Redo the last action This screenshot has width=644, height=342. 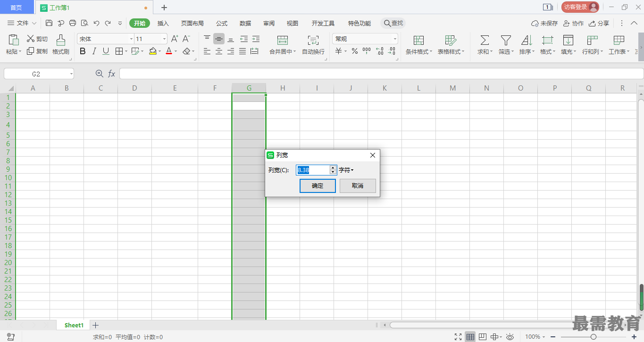click(x=108, y=23)
